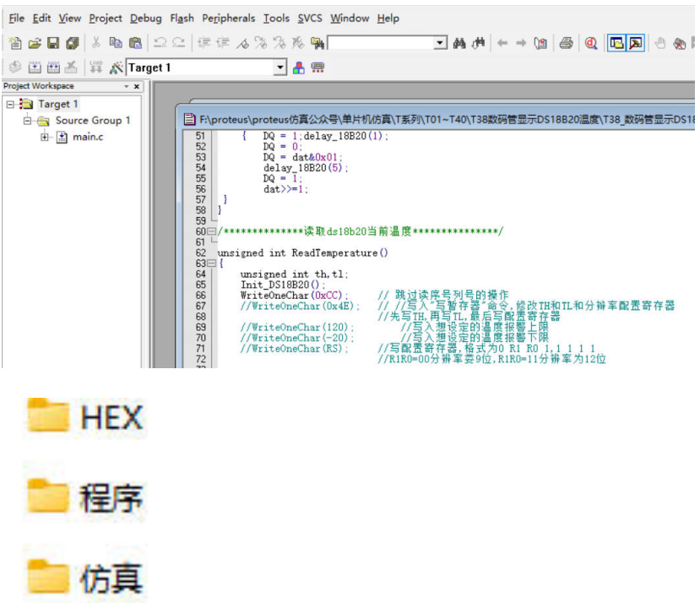Click the Paste clipboard icon

pos(135,43)
